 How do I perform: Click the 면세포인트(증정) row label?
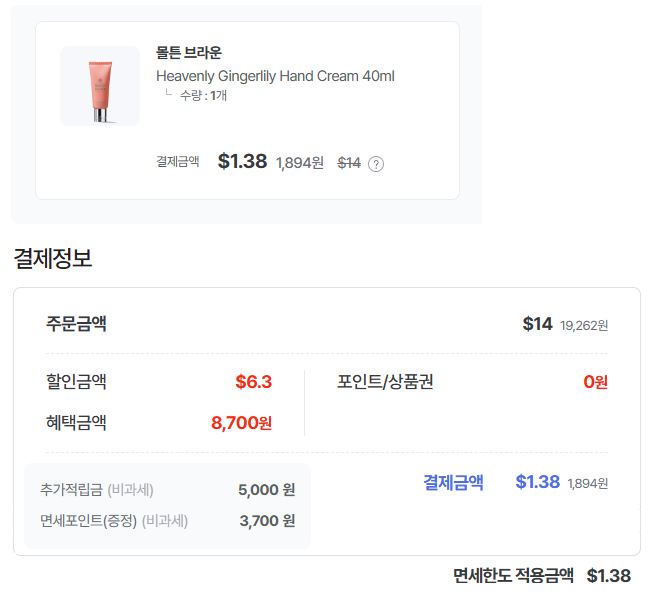113,520
